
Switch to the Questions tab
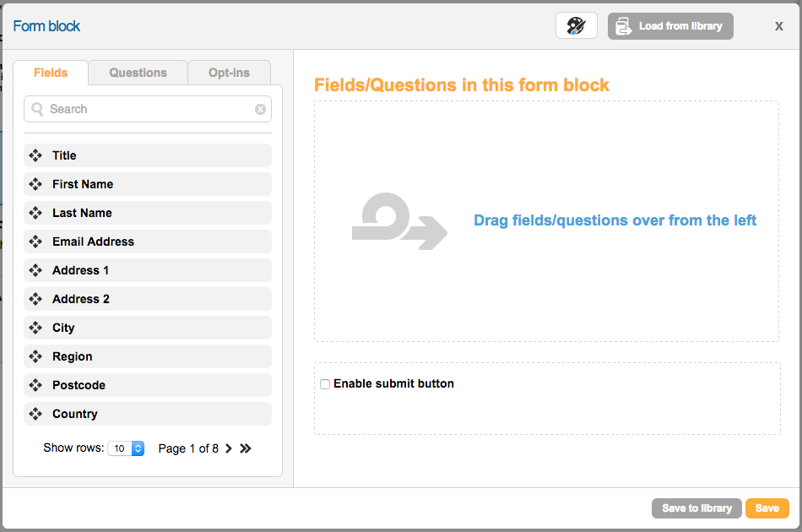pos(138,73)
